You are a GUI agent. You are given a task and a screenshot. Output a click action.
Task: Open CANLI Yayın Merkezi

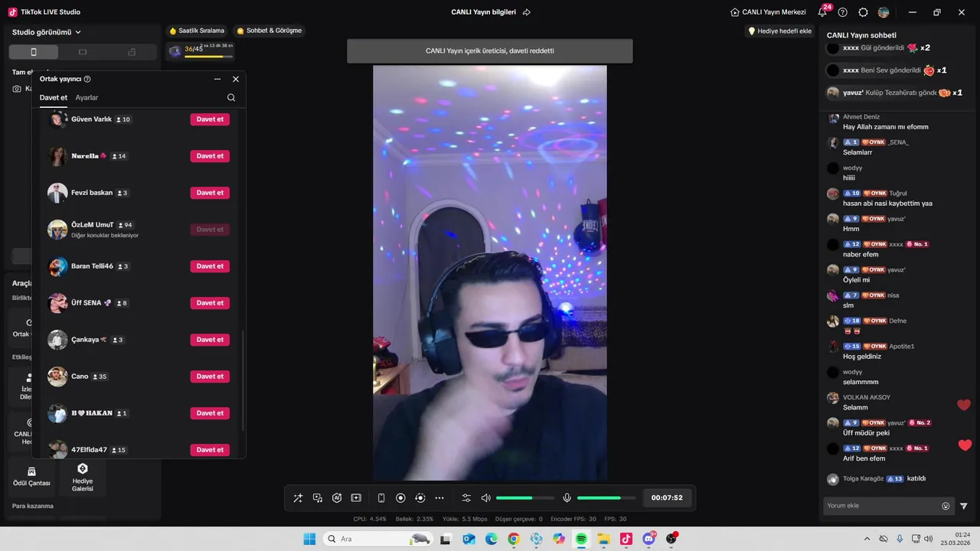point(768,12)
